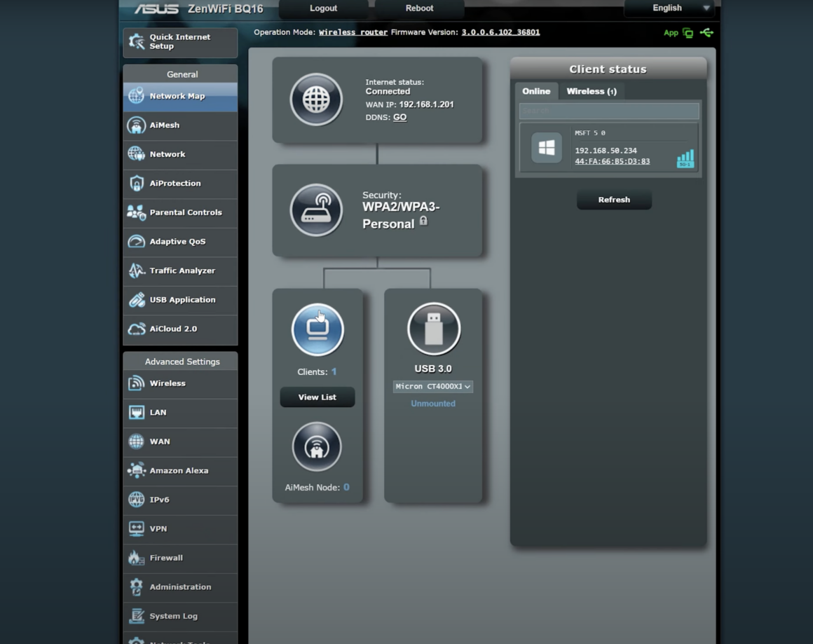Open IPv6 settings icon
This screenshot has width=813, height=644.
(137, 500)
